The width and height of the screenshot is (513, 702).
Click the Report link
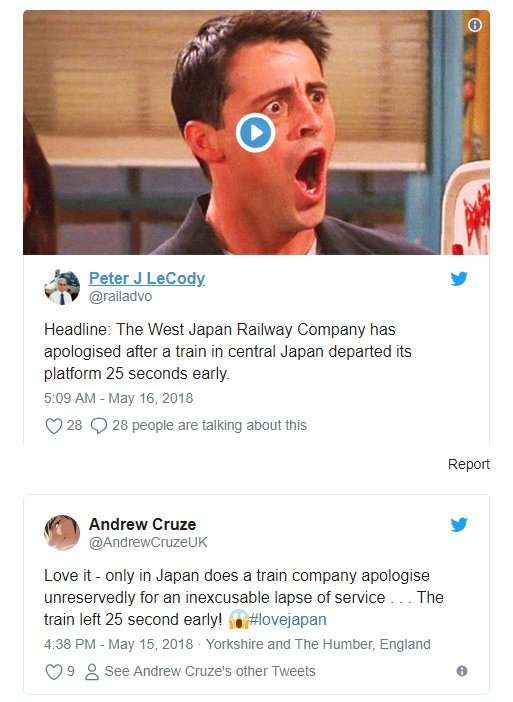469,464
